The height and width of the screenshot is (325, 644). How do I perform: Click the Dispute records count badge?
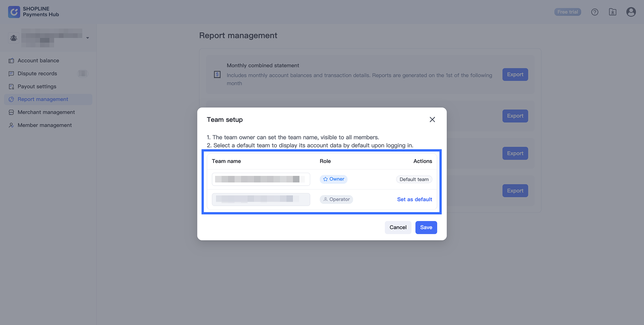coord(83,73)
